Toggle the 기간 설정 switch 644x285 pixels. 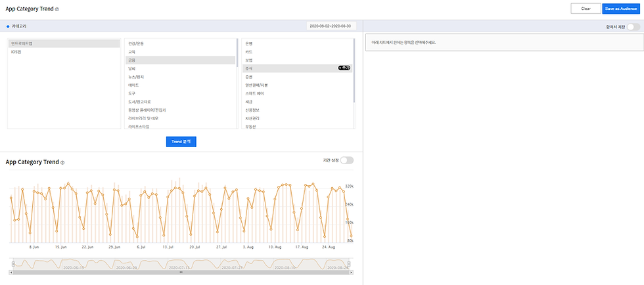[347, 160]
